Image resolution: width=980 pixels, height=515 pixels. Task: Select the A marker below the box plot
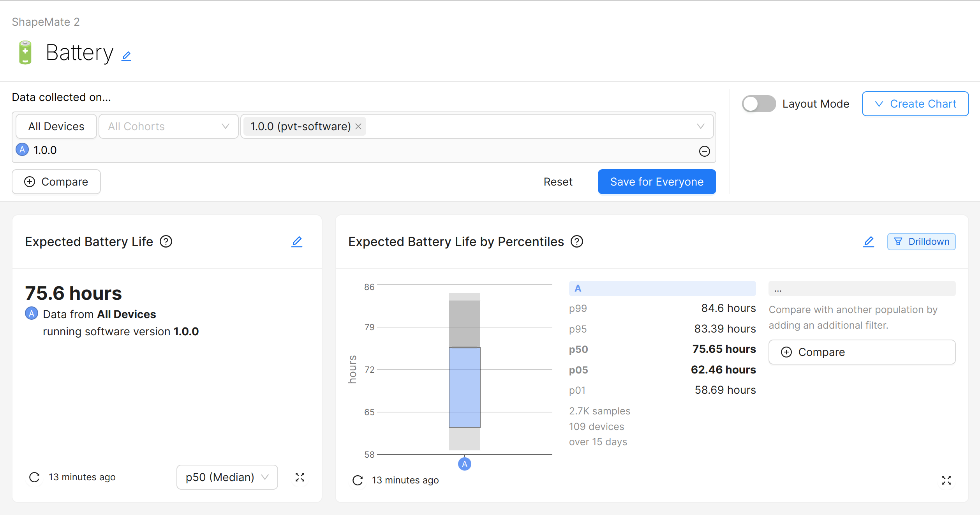464,464
